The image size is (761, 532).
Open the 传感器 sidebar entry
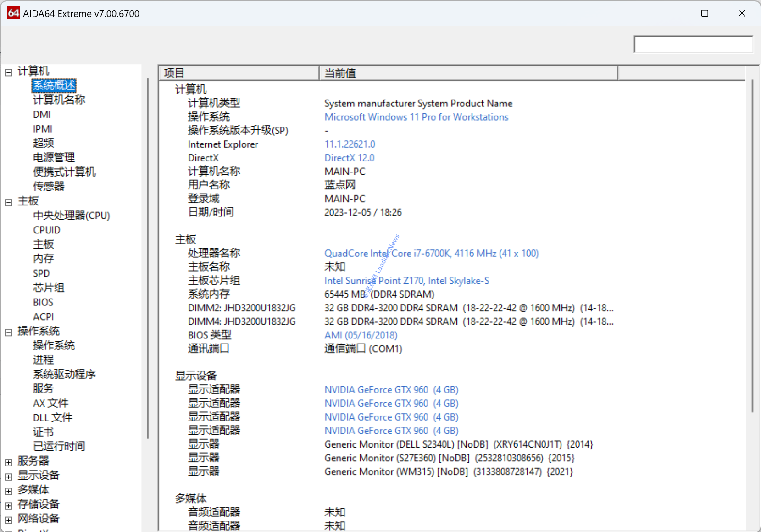[49, 186]
